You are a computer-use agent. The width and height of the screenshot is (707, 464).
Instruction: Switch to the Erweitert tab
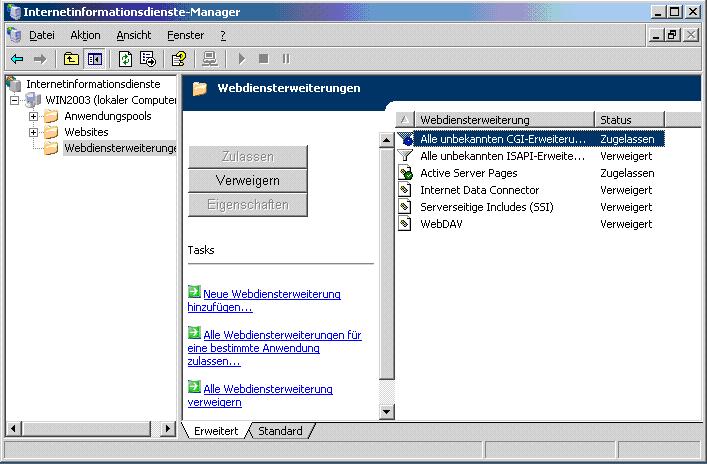click(216, 431)
